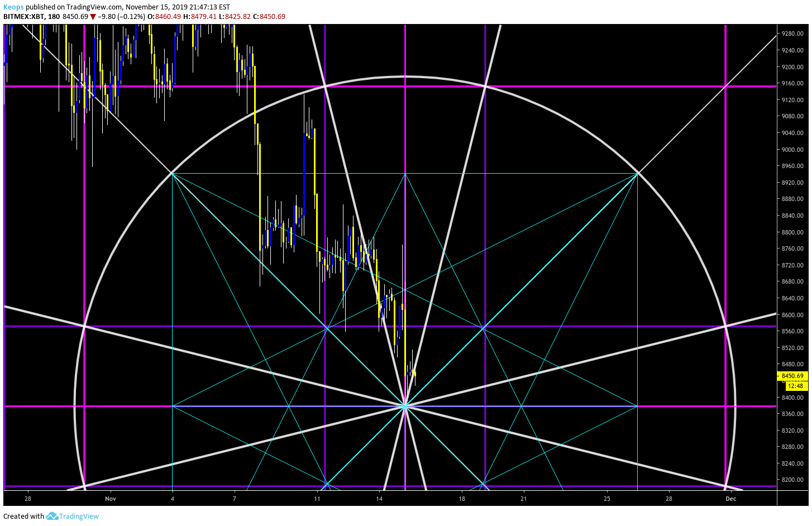Click the BITMEX:XBT symbol label
The height and width of the screenshot is (526, 812).
pos(23,16)
